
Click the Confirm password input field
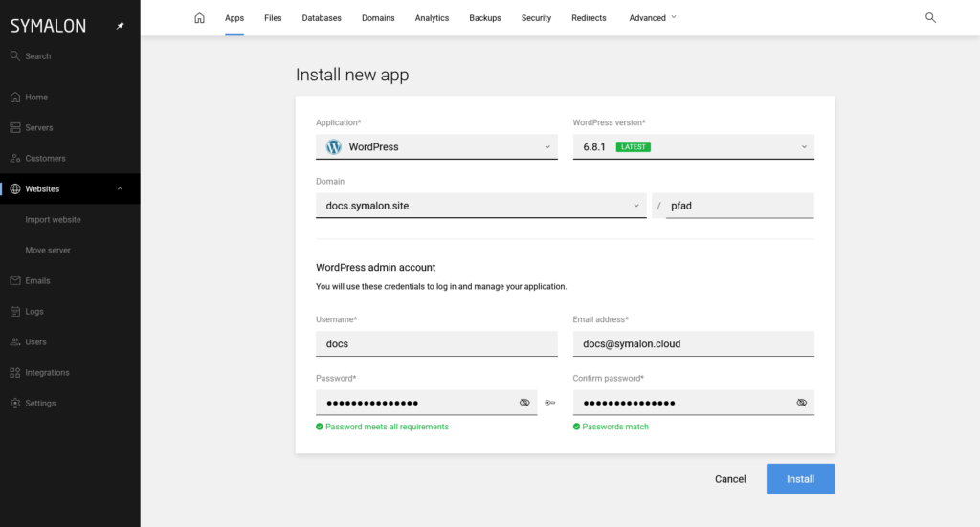pyautogui.click(x=694, y=403)
